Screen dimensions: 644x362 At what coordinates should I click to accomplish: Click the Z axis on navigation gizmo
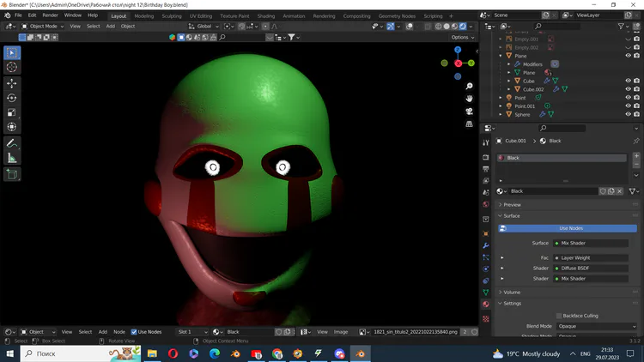coord(458,50)
